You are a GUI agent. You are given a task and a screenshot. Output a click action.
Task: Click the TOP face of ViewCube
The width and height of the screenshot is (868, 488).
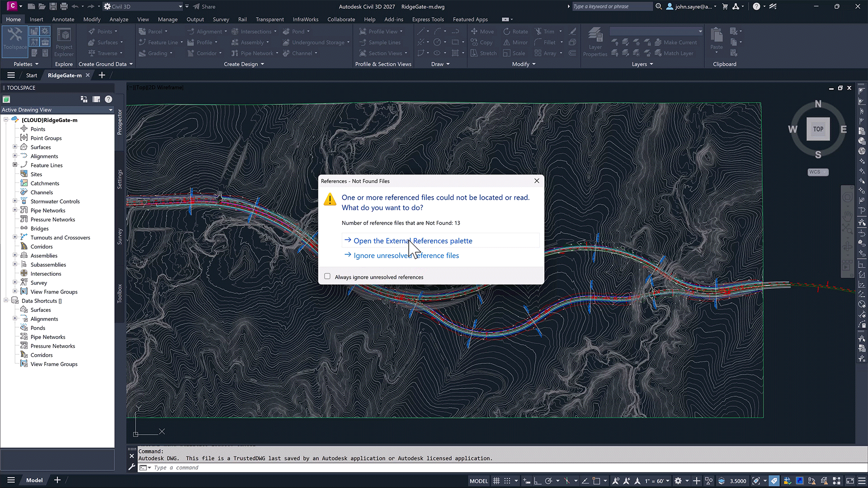click(818, 129)
